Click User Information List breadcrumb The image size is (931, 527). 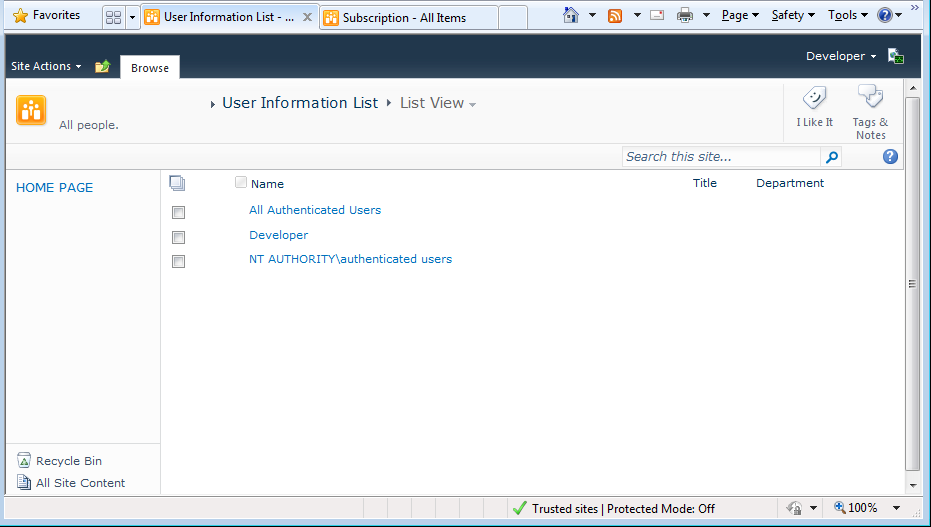(x=300, y=103)
